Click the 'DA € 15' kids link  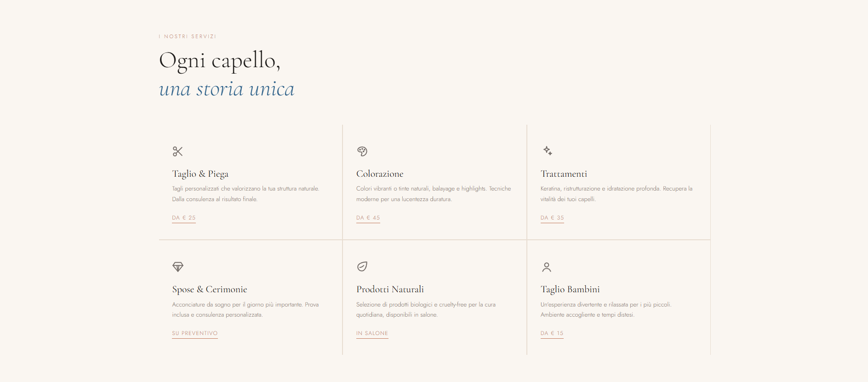(x=552, y=333)
